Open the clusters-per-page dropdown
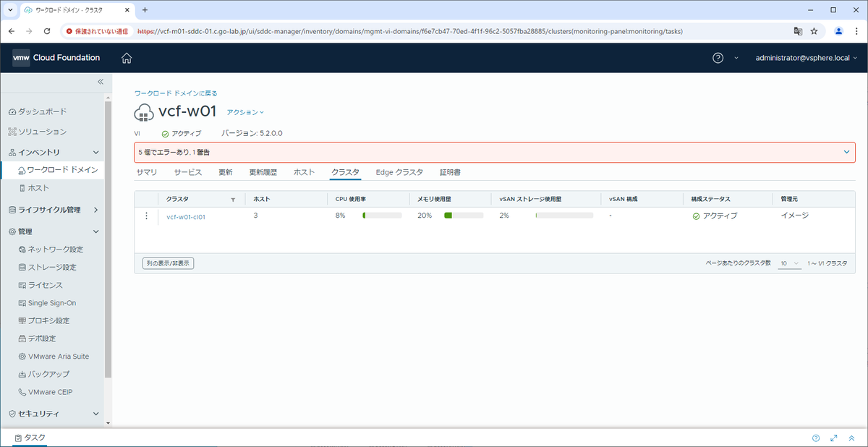The height and width of the screenshot is (447, 868). (x=789, y=263)
